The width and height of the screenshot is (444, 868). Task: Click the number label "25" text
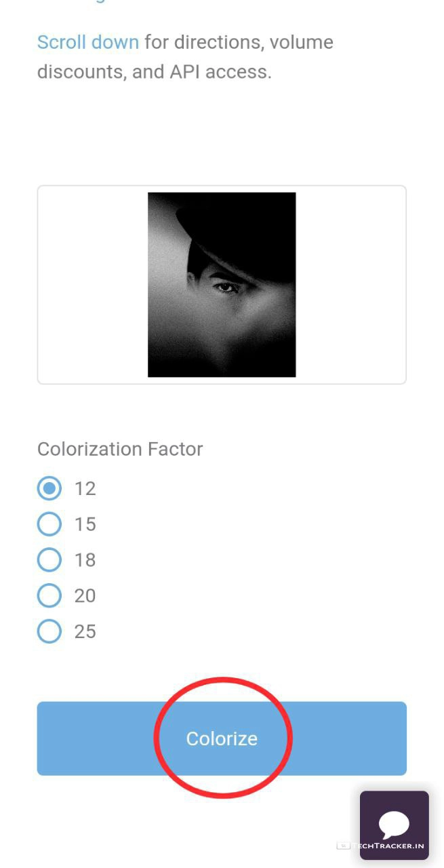tap(85, 633)
